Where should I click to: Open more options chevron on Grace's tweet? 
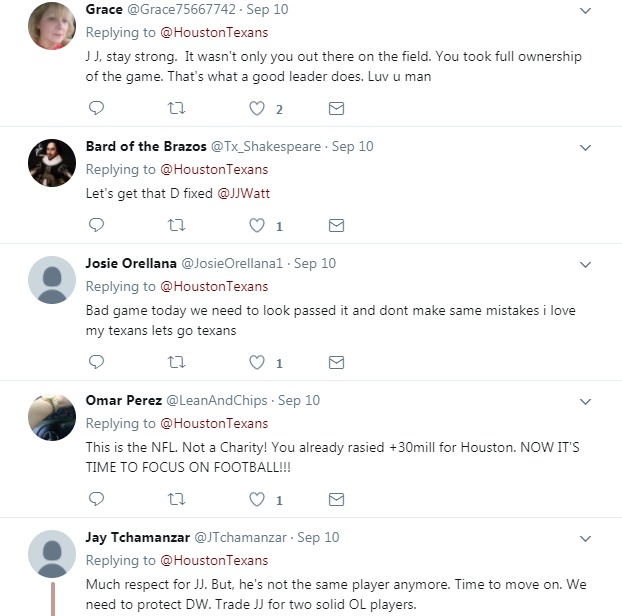click(x=587, y=10)
